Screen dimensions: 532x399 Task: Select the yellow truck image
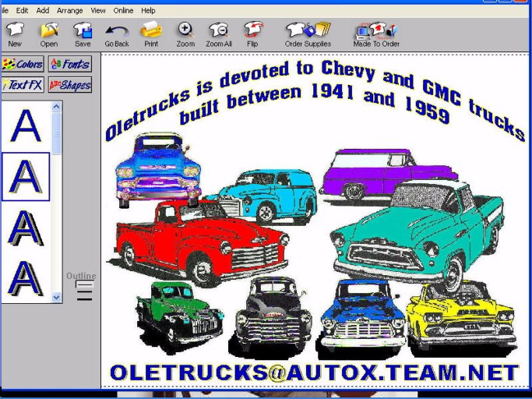(x=461, y=317)
